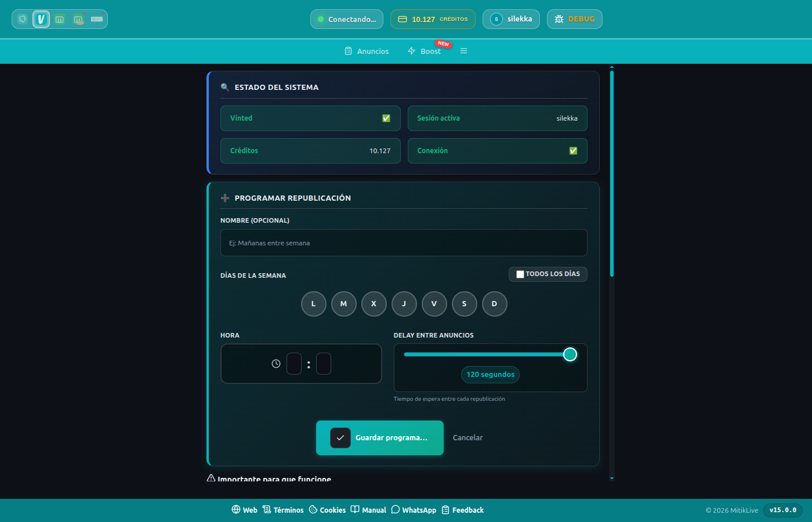812x522 pixels.
Task: Click Cancelar link
Action: click(467, 438)
